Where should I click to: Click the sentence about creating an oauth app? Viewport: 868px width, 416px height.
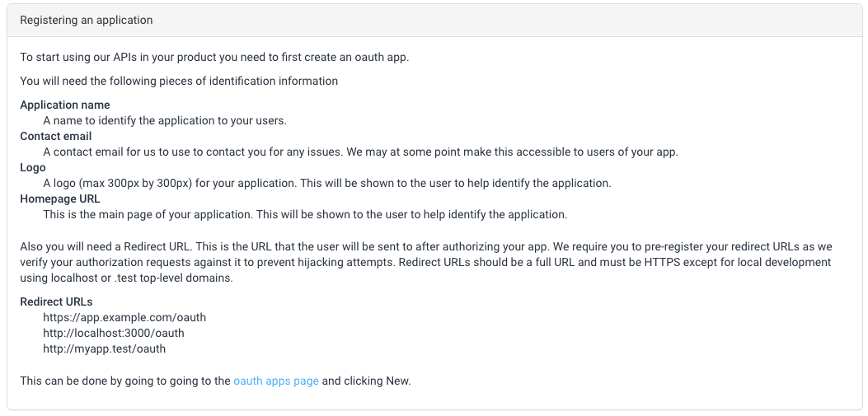(x=214, y=57)
